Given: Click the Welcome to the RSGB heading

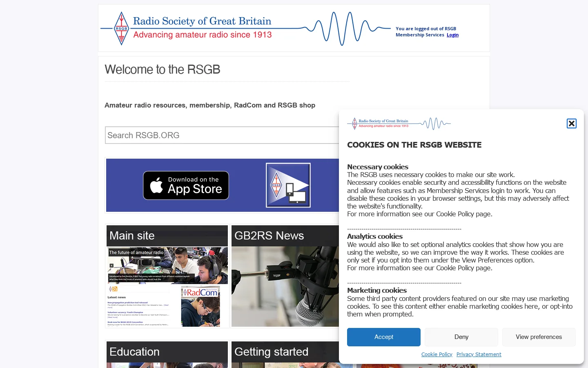Looking at the screenshot, I should 163,70.
